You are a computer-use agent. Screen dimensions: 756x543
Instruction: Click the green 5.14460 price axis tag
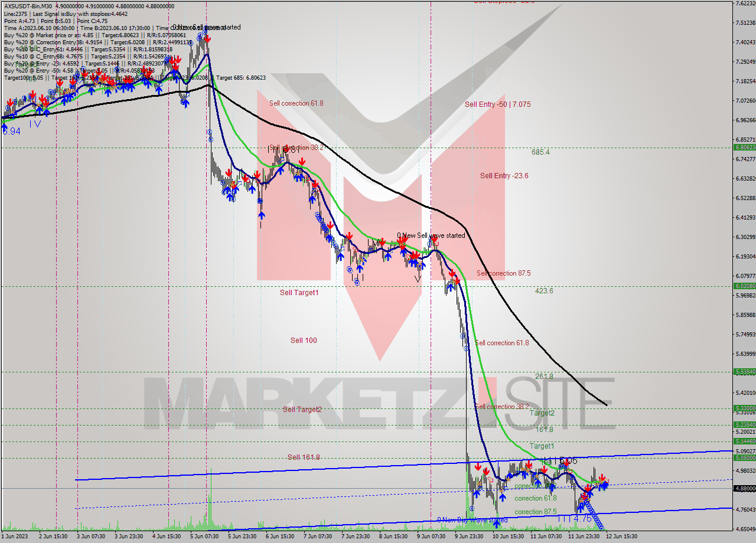(744, 441)
